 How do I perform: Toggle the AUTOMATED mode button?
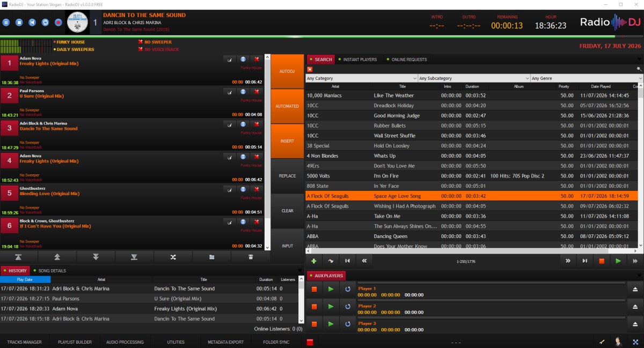click(x=287, y=106)
